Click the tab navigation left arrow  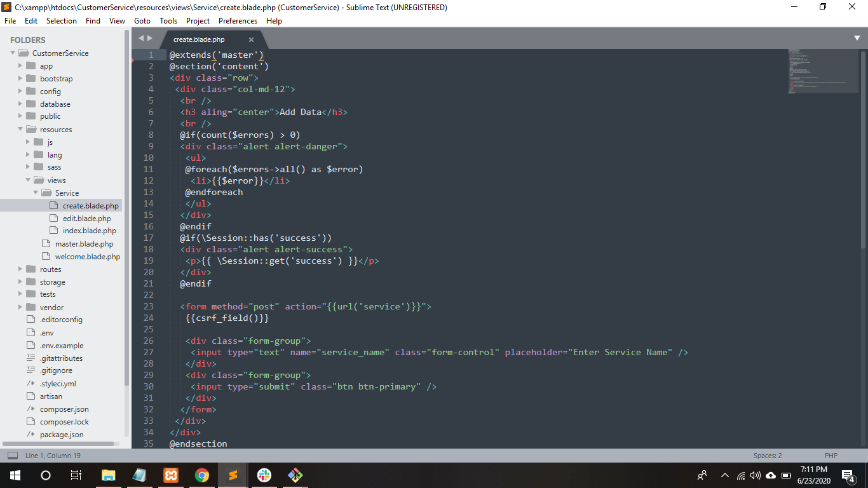(x=141, y=39)
